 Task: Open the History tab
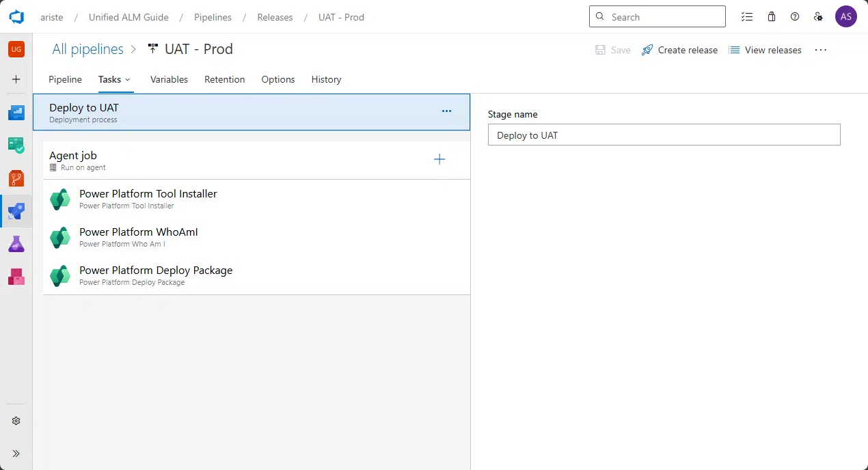pyautogui.click(x=326, y=79)
